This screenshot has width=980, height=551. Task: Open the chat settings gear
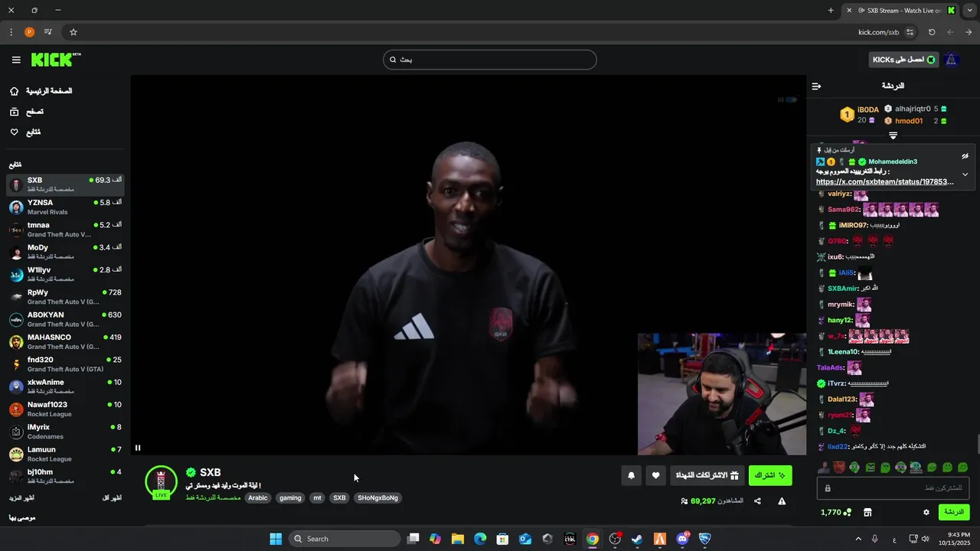coord(926,512)
